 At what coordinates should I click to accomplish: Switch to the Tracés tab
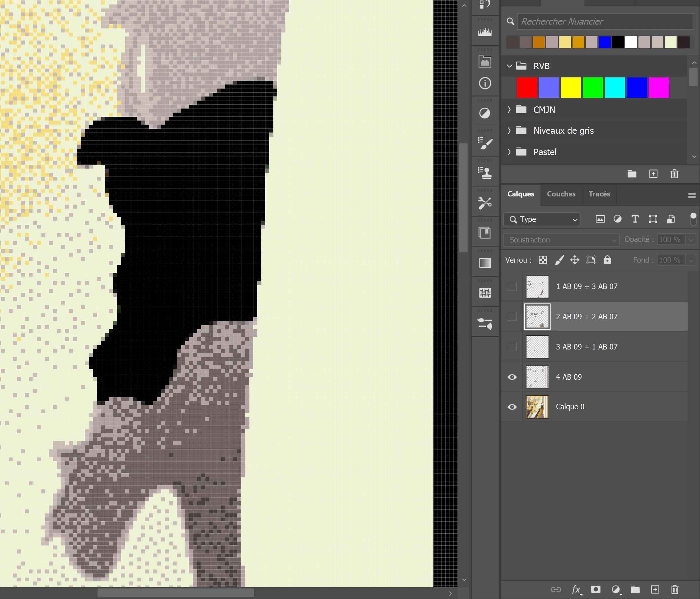(x=599, y=194)
